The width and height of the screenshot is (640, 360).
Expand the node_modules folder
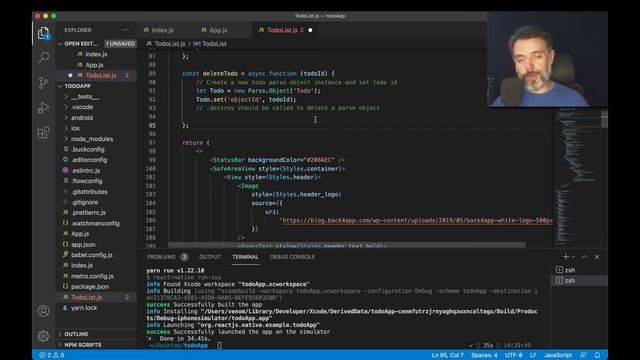92,139
